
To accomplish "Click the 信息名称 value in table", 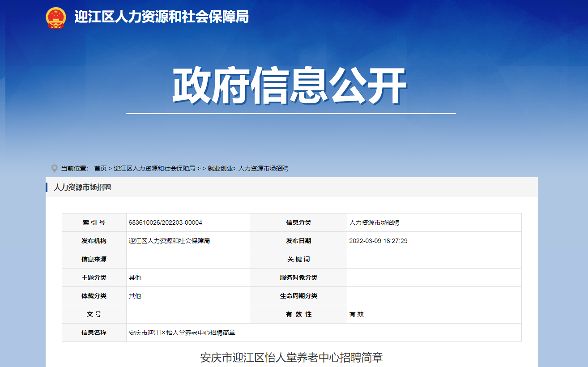I will click(x=182, y=333).
